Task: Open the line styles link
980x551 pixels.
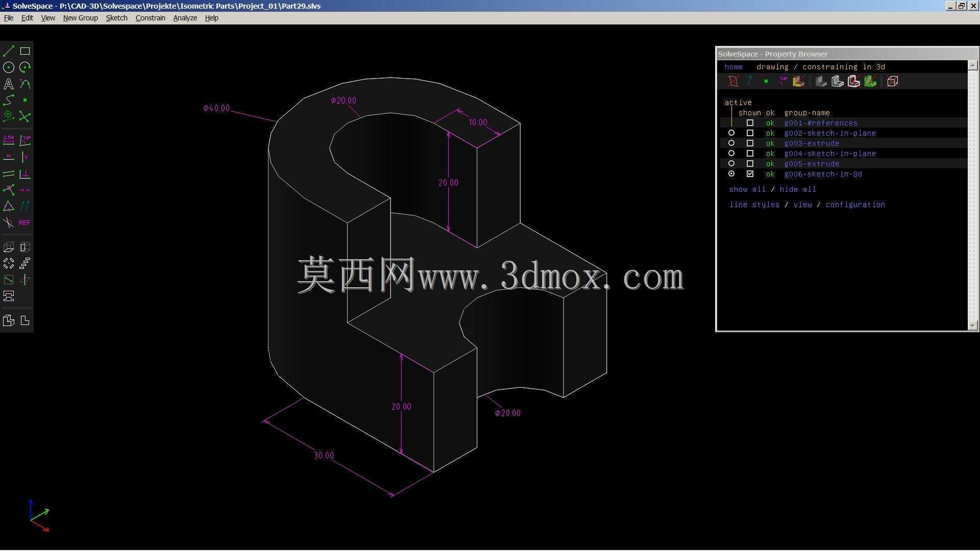Action: click(754, 205)
